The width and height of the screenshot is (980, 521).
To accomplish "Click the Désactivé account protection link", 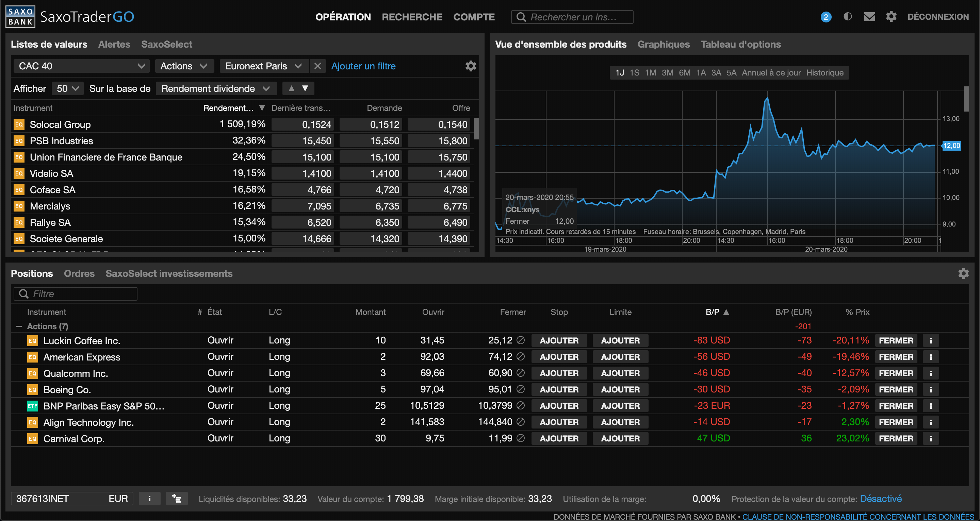I will coord(881,499).
